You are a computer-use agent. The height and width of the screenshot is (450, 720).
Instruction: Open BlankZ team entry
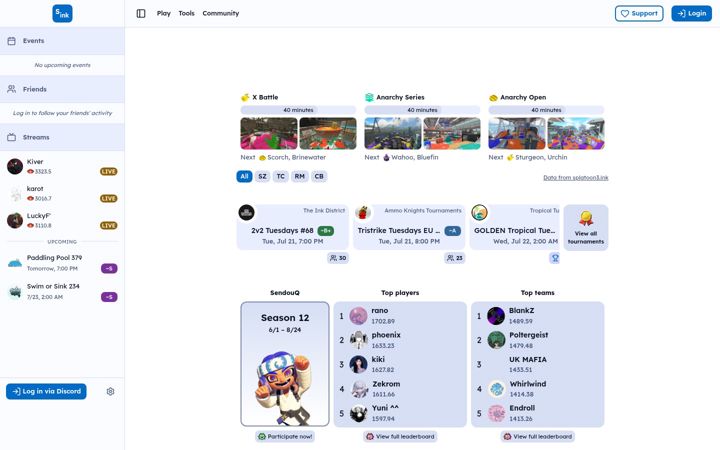538,316
